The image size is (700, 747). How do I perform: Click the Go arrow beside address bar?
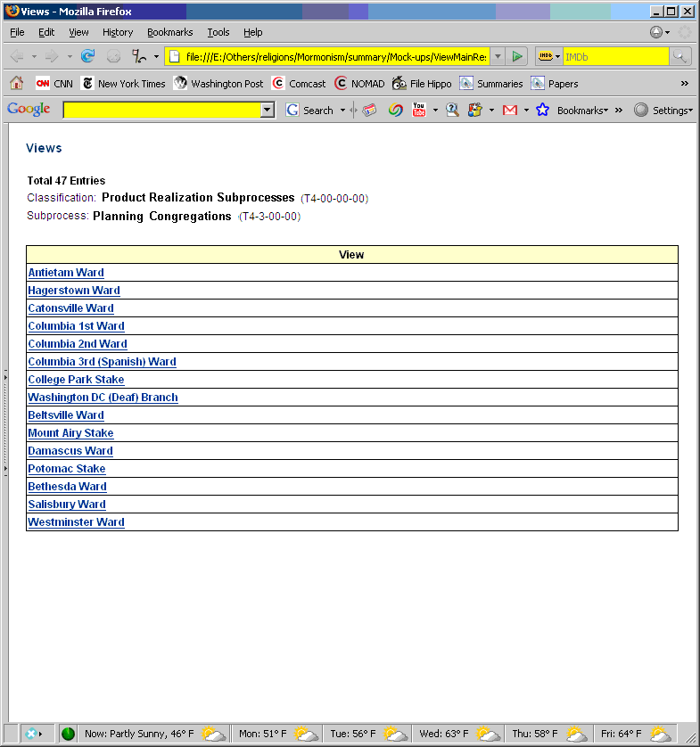point(516,57)
